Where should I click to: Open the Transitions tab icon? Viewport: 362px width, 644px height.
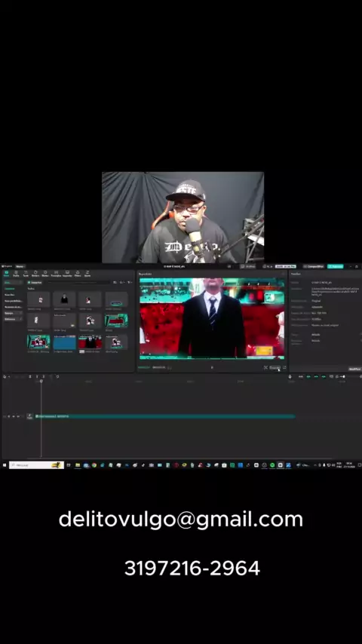[x=56, y=274]
